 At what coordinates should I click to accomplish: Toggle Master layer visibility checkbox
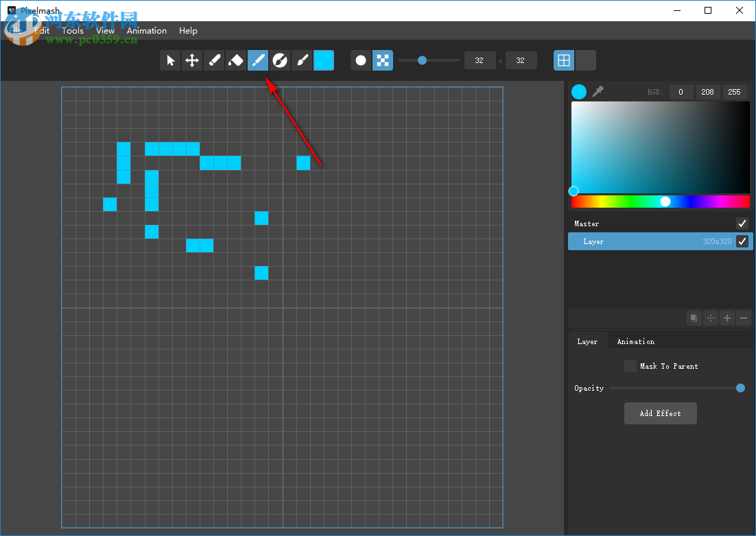[742, 223]
